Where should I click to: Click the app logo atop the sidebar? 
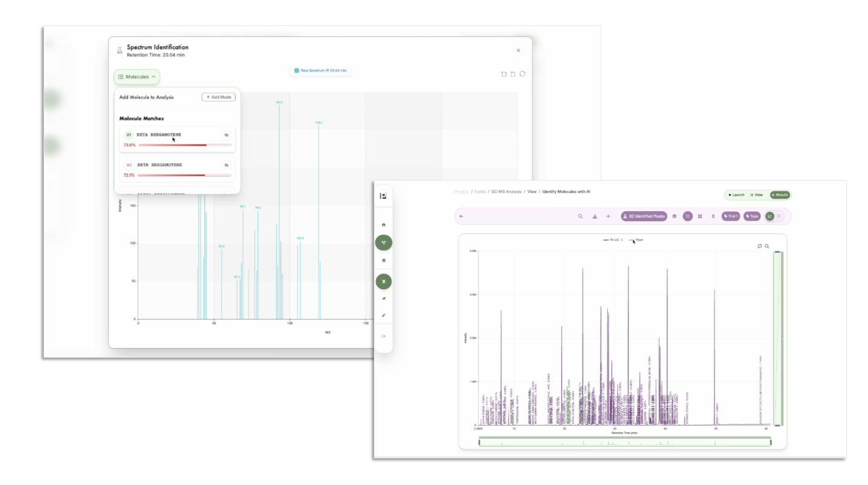(x=383, y=196)
